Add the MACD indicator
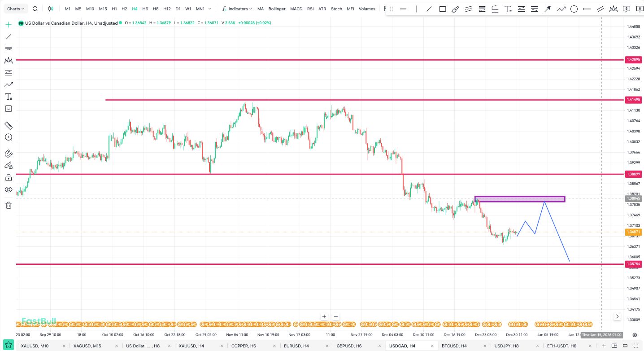Screen dimensions: 644x351 [296, 9]
